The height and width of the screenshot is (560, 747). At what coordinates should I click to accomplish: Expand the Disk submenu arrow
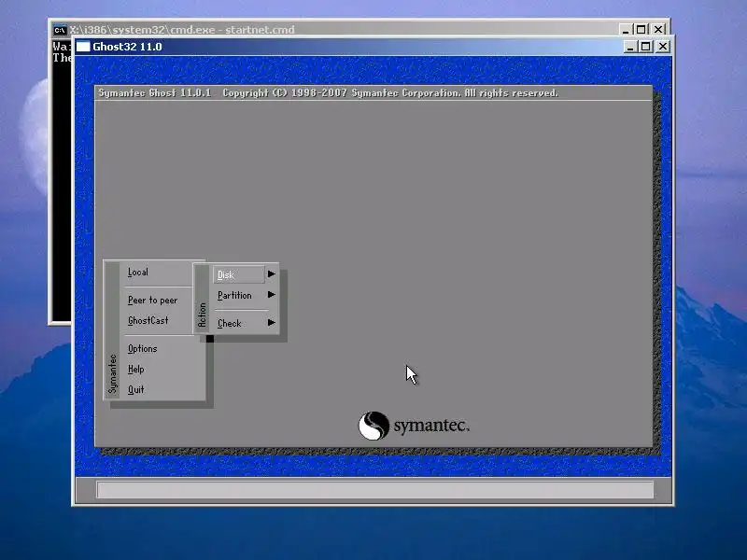click(x=272, y=273)
